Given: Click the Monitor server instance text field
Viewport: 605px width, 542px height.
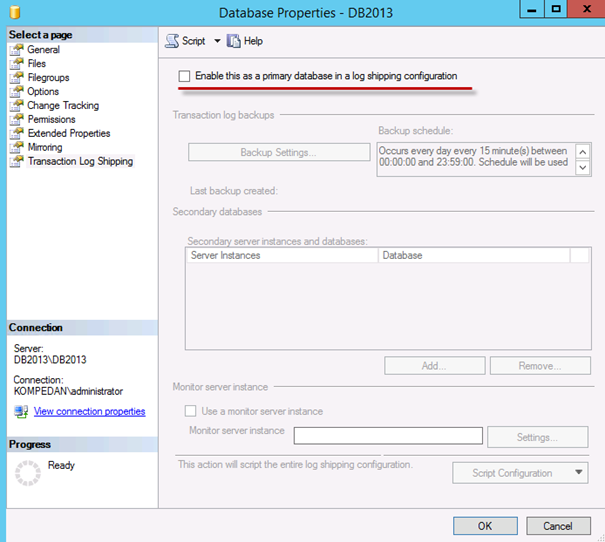Looking at the screenshot, I should (388, 436).
